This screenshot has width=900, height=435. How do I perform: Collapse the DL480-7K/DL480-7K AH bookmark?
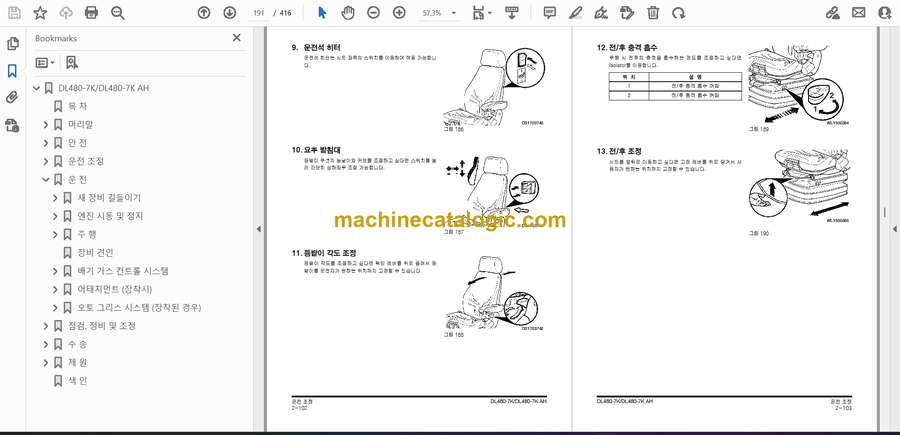point(37,88)
